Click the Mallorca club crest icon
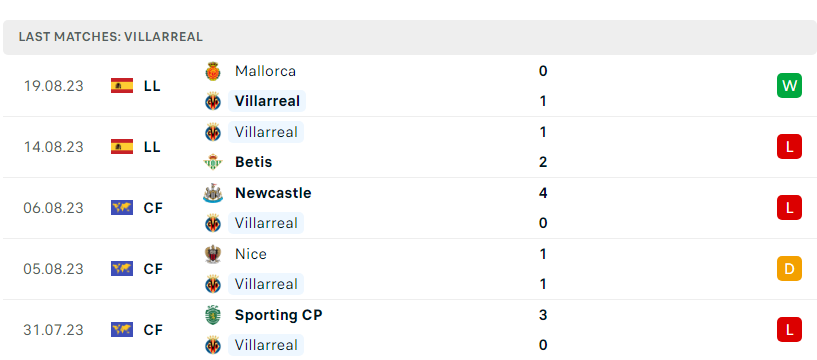Image resolution: width=817 pixels, height=360 pixels. [x=213, y=71]
